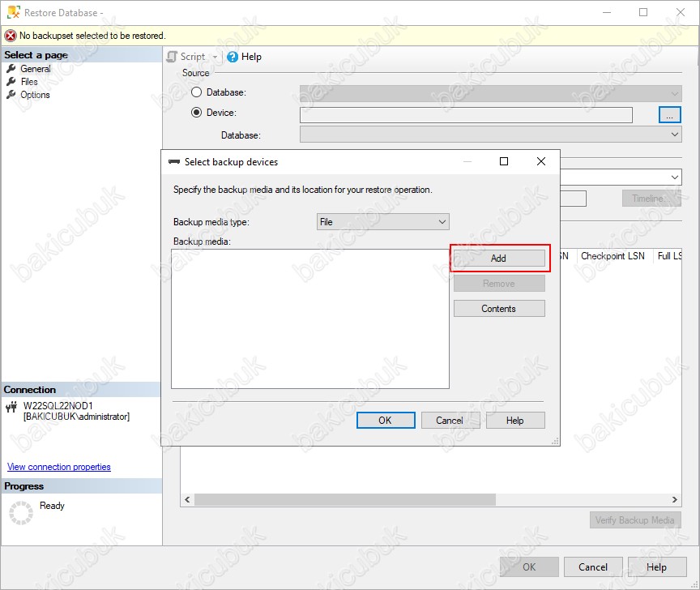Click the Checkpoint LSN column header
The image size is (700, 590).
point(613,256)
